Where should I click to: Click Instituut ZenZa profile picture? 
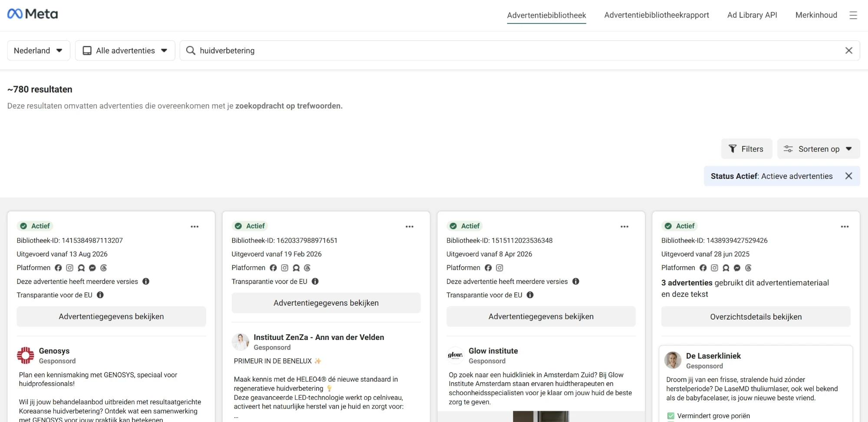click(240, 342)
